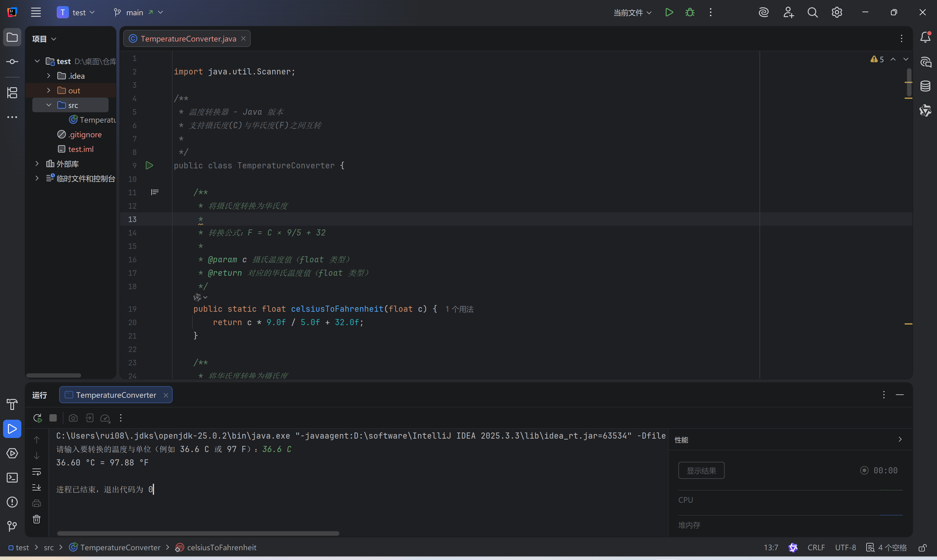Image resolution: width=937 pixels, height=560 pixels.
Task: Open the Structure tool window
Action: click(12, 92)
